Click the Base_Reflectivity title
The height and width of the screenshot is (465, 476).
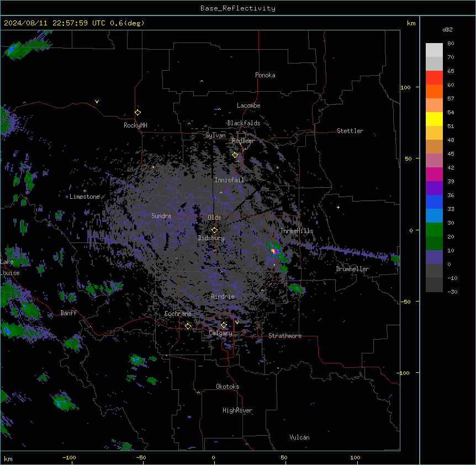tap(238, 8)
